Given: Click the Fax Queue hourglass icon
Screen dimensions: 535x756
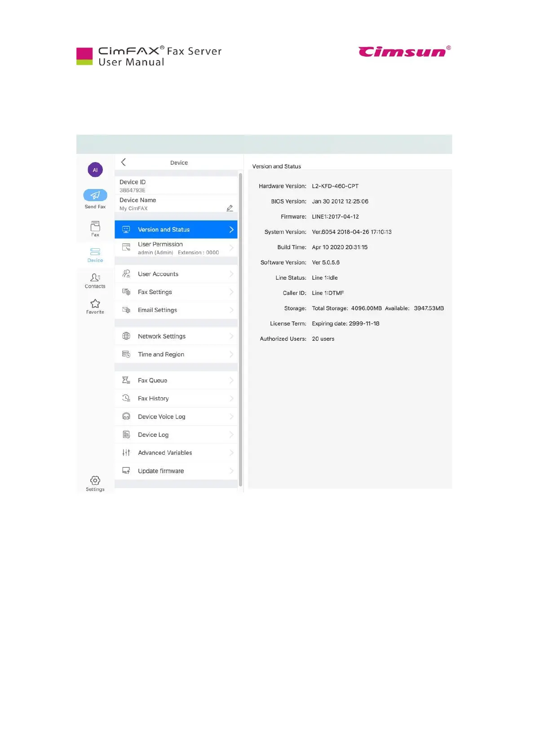Looking at the screenshot, I should point(126,380).
